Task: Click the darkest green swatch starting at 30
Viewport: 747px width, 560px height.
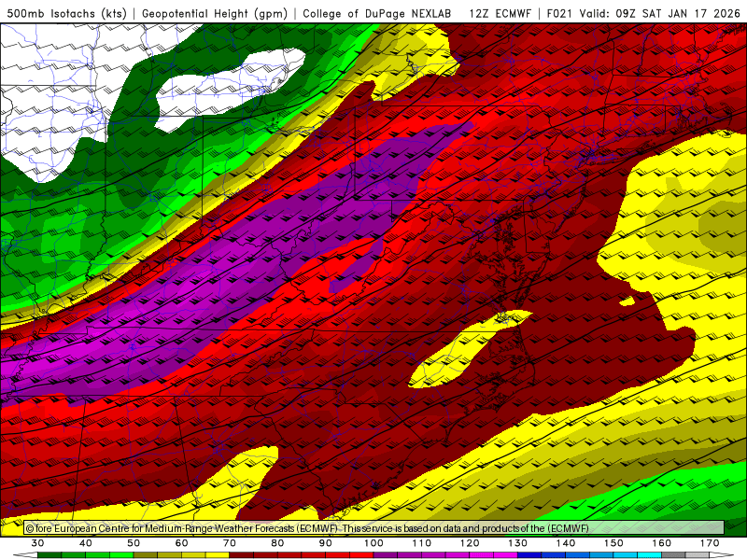Action: [49, 555]
